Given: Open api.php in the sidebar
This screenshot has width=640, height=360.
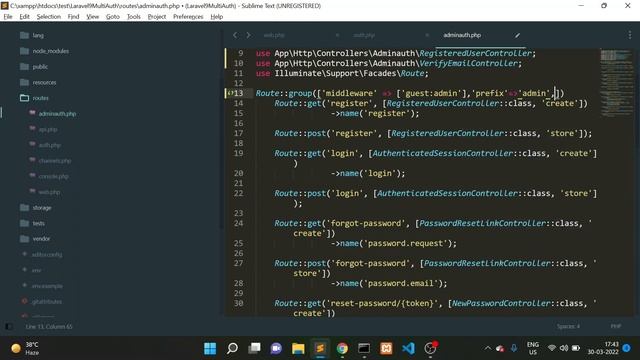Looking at the screenshot, I should pos(48,129).
